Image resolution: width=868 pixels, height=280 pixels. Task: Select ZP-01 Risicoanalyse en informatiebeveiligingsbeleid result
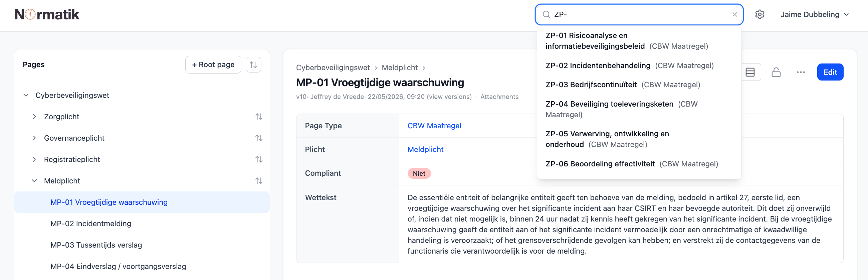pos(639,41)
